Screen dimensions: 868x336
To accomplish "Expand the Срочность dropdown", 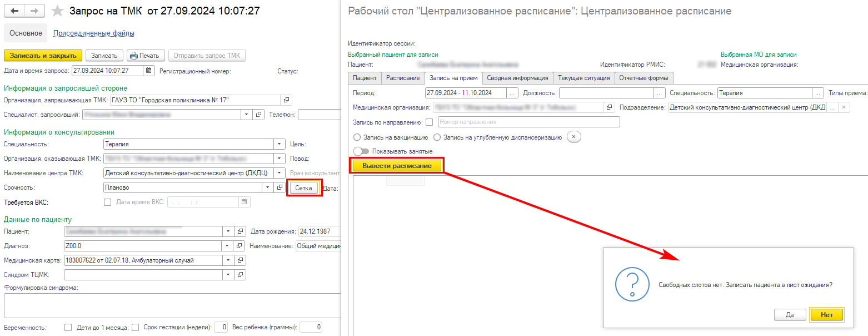I will tap(267, 187).
